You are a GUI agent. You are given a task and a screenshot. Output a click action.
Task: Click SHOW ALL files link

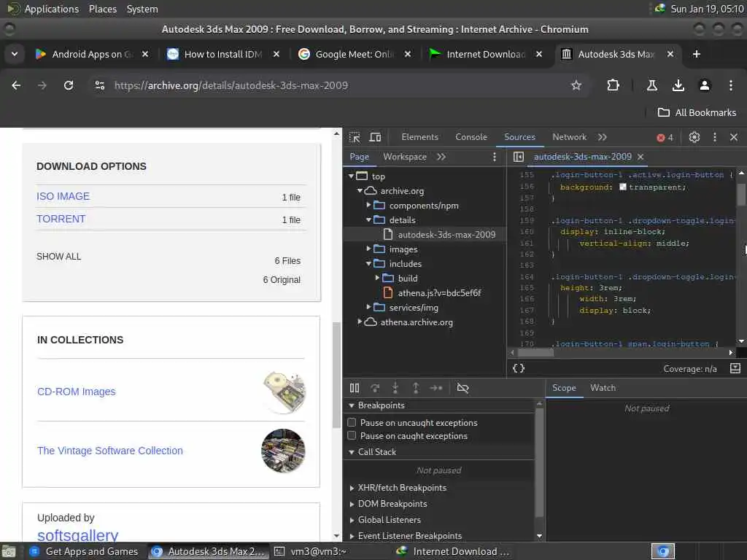(x=58, y=257)
